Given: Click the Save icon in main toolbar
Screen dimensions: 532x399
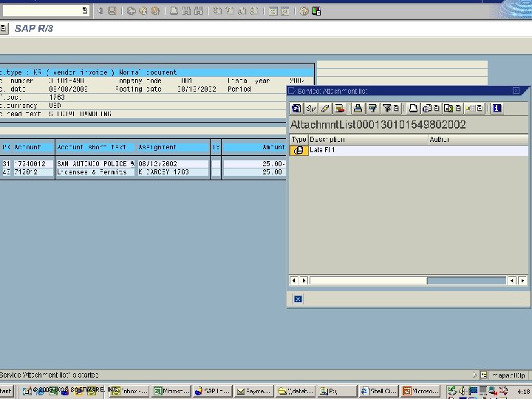Looking at the screenshot, I should 112,11.
